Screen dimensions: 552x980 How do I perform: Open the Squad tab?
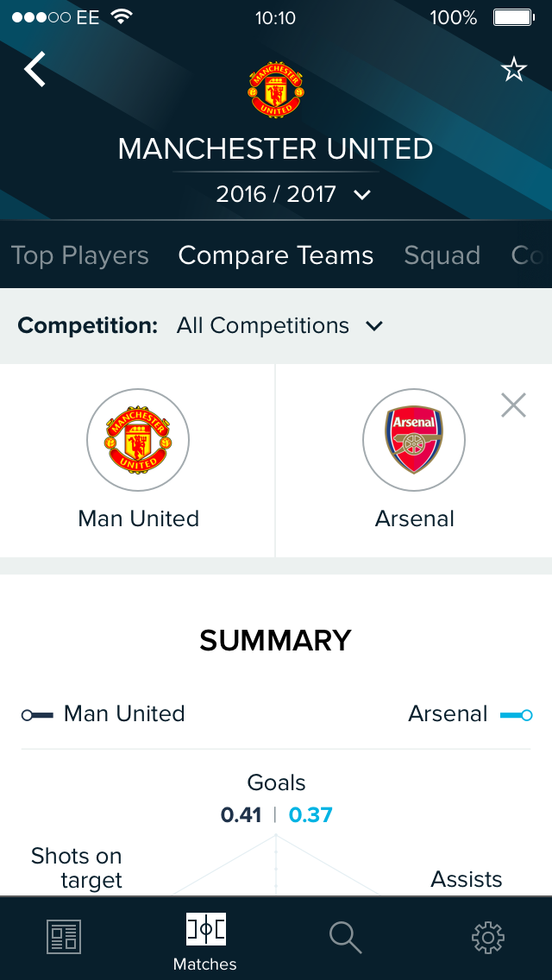point(442,255)
